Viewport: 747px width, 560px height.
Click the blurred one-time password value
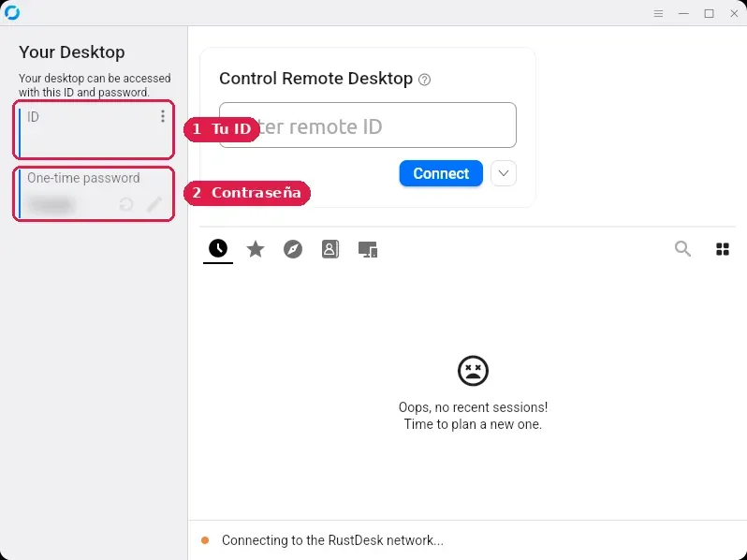(x=51, y=204)
